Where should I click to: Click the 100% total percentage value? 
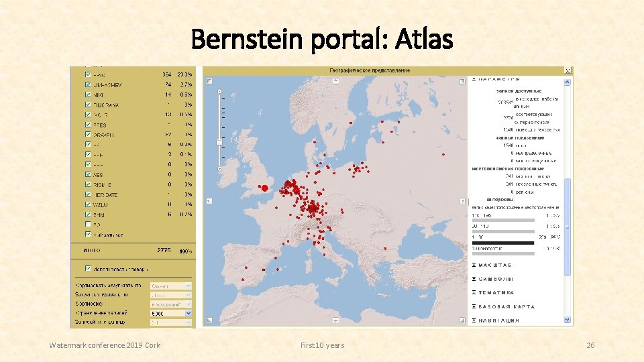point(186,251)
